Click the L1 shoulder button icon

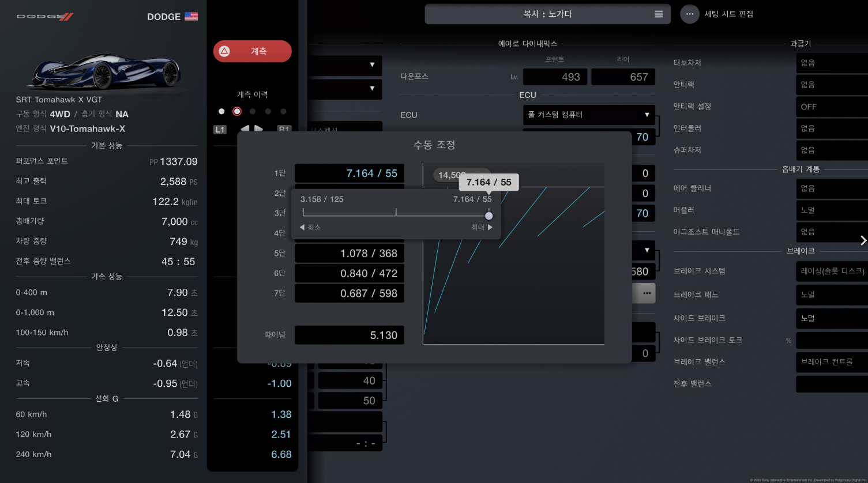point(220,130)
